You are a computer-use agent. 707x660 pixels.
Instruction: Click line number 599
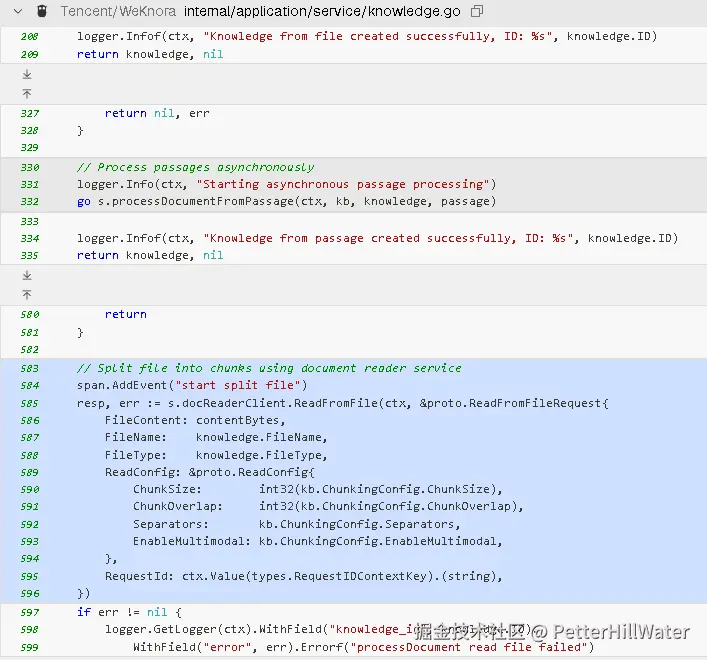[29, 648]
